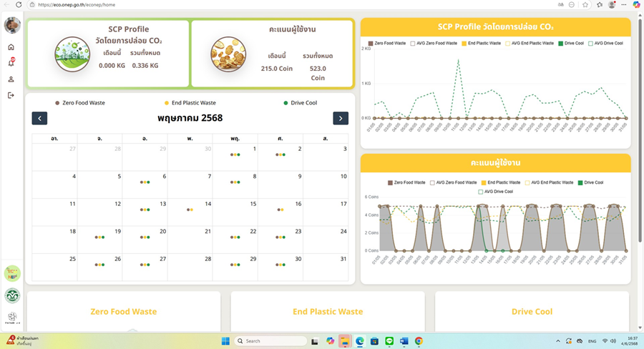This screenshot has width=644, height=349.
Task: Show hidden system tray icons chevron
Action: point(557,341)
